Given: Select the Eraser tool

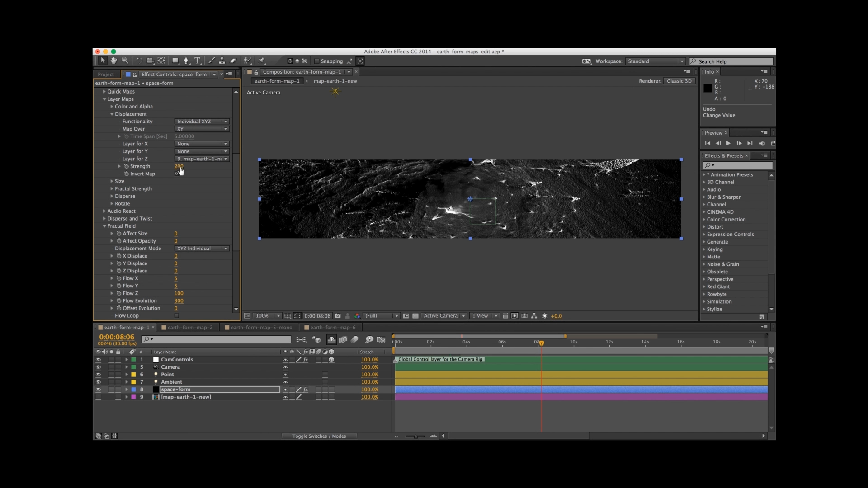Looking at the screenshot, I should coord(233,61).
